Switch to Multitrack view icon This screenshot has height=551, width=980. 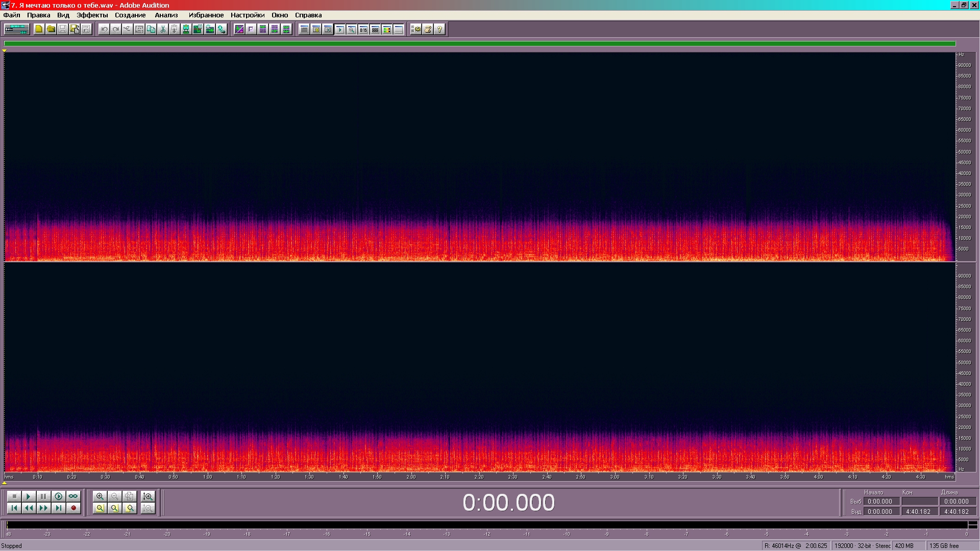tap(16, 30)
